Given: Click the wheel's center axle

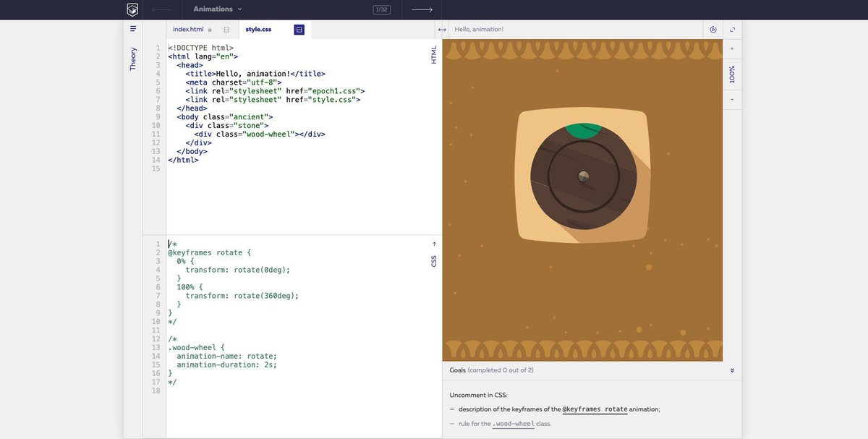Looking at the screenshot, I should (583, 176).
